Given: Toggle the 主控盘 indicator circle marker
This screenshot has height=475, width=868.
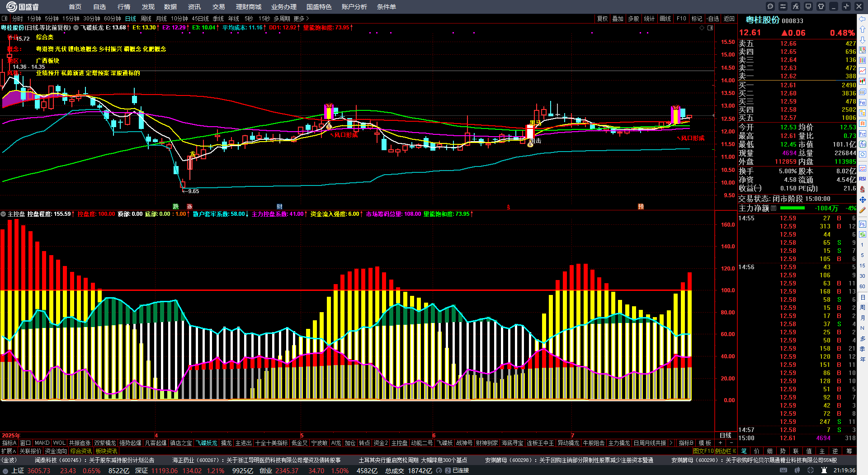Looking at the screenshot, I should [3, 214].
